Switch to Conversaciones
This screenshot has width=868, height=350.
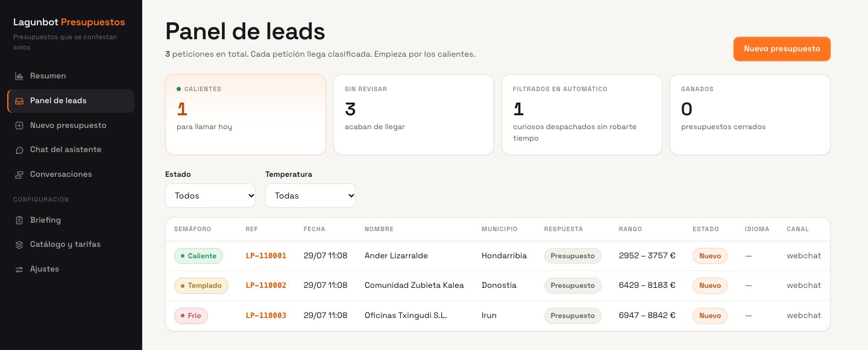[71, 174]
